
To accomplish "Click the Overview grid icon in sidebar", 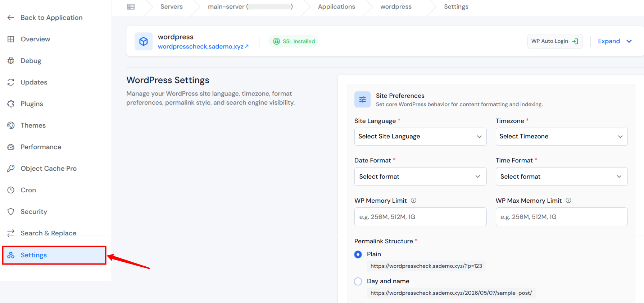I will tap(11, 39).
